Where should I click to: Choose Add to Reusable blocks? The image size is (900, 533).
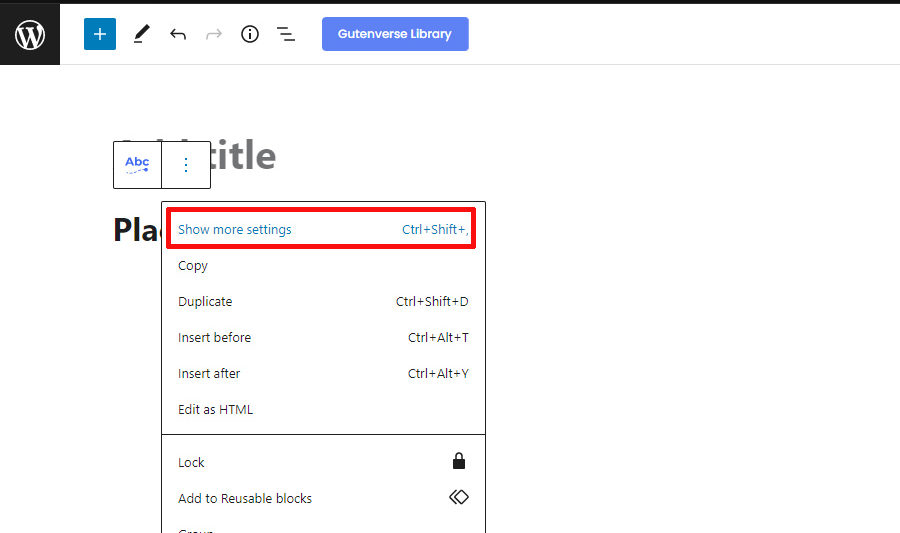(x=323, y=498)
